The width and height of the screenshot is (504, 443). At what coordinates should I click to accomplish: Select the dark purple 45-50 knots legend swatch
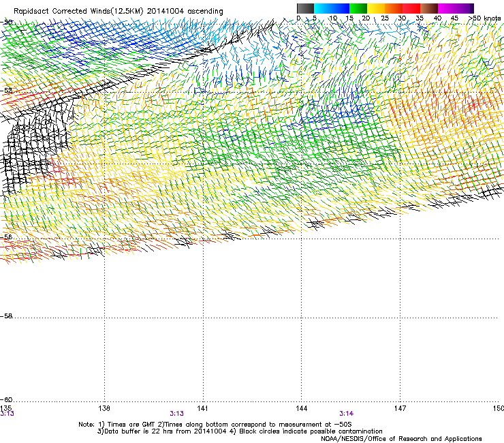(464, 8)
